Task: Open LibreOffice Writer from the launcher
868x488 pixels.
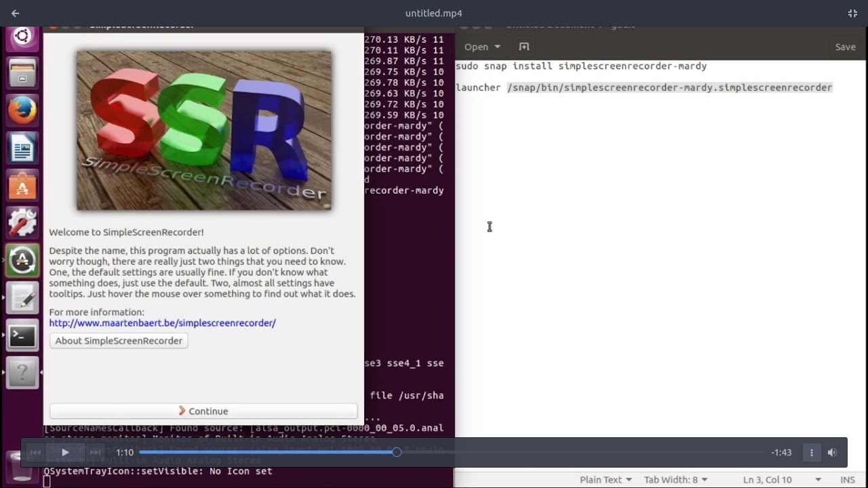Action: point(22,148)
